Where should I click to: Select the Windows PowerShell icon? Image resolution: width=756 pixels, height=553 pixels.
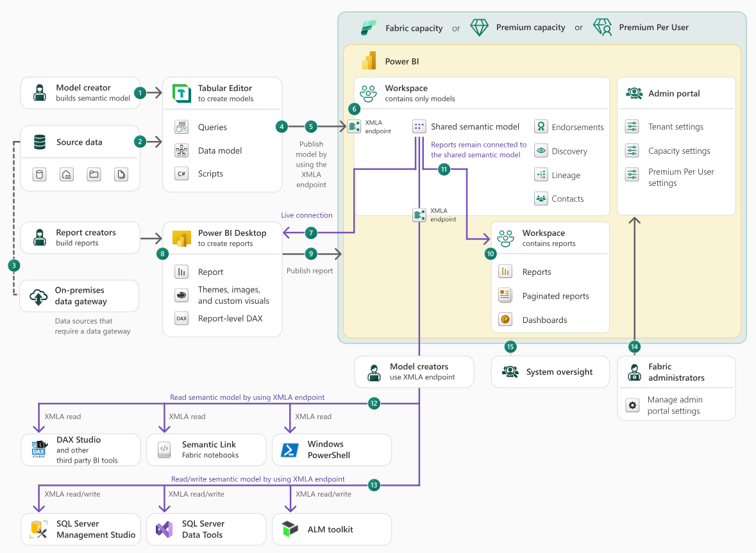click(290, 449)
